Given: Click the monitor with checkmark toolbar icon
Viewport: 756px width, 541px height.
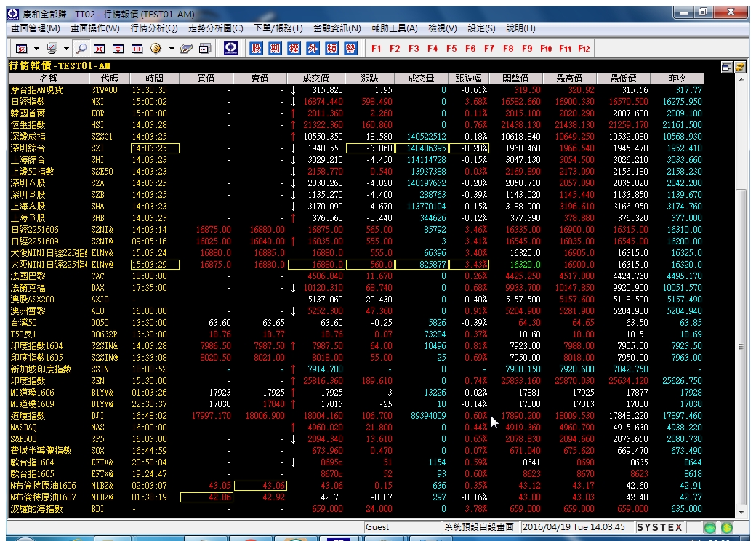Looking at the screenshot, I should pyautogui.click(x=52, y=48).
